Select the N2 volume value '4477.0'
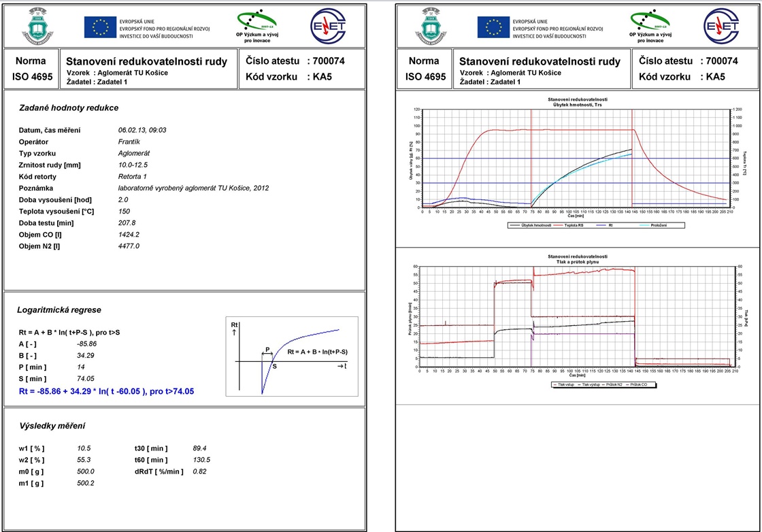Screen dimensions: 762x532 pyautogui.click(x=129, y=246)
